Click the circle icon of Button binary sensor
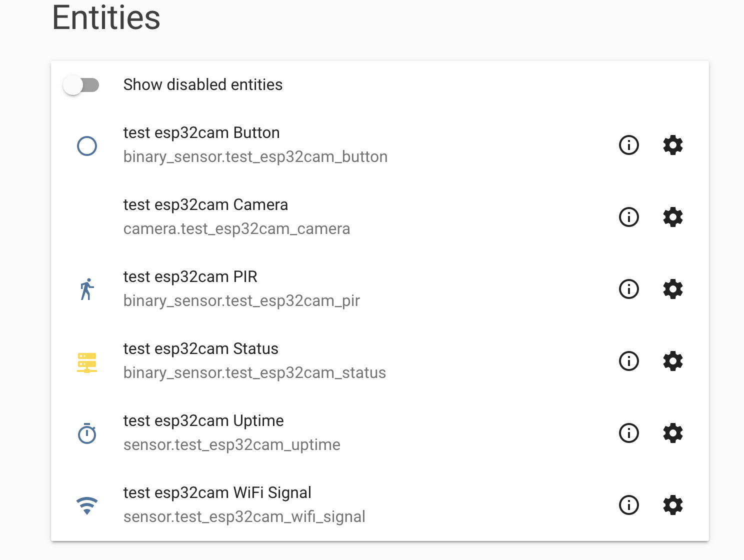Image resolution: width=744 pixels, height=560 pixels. tap(87, 146)
